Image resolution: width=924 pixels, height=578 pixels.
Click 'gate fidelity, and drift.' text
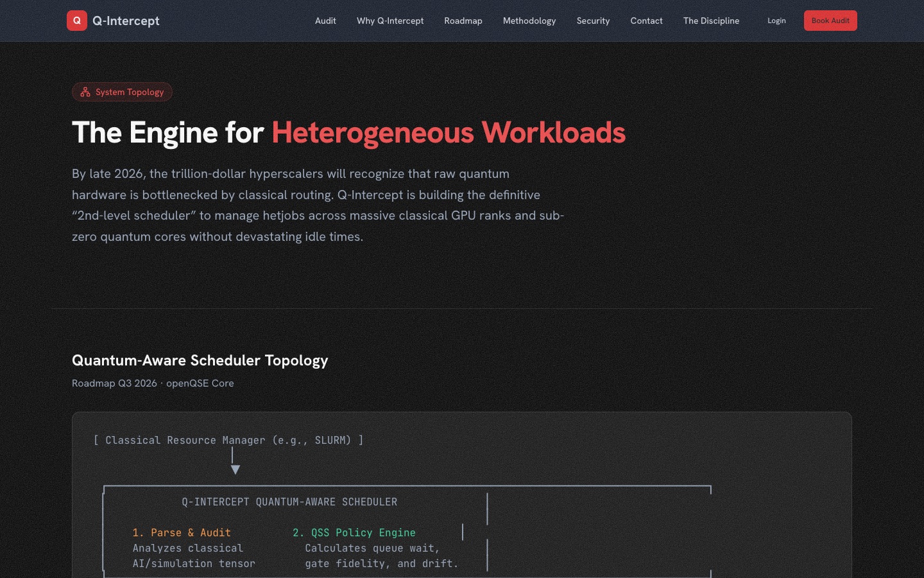click(382, 563)
